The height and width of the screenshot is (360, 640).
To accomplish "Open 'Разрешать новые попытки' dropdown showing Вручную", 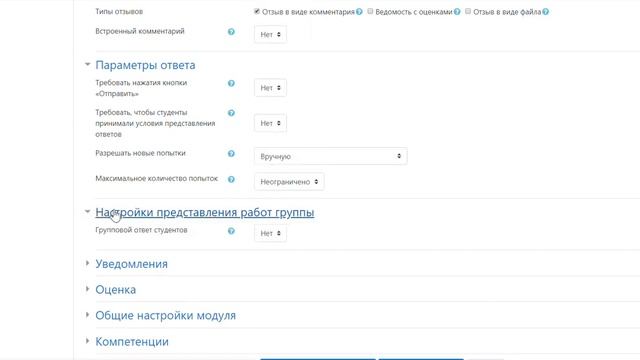I will pos(331,156).
